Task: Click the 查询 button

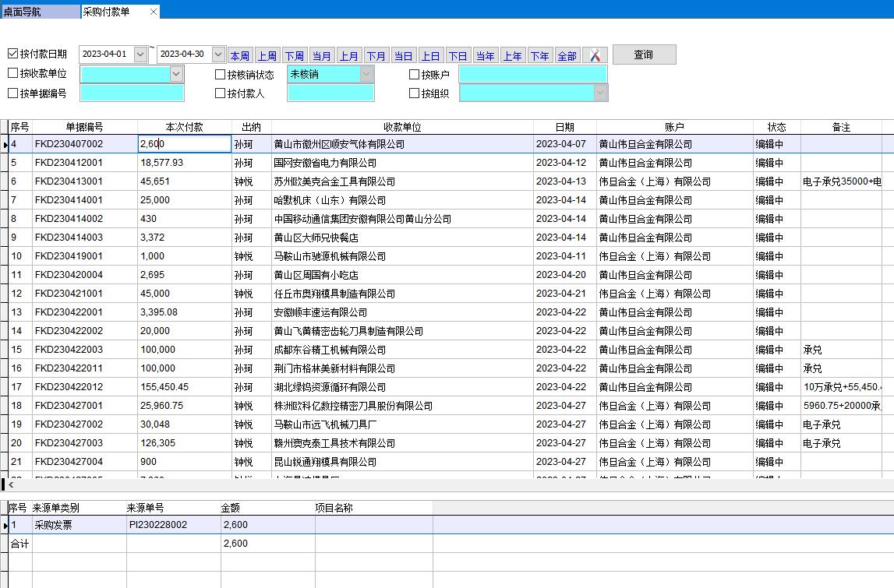Action: pyautogui.click(x=644, y=55)
